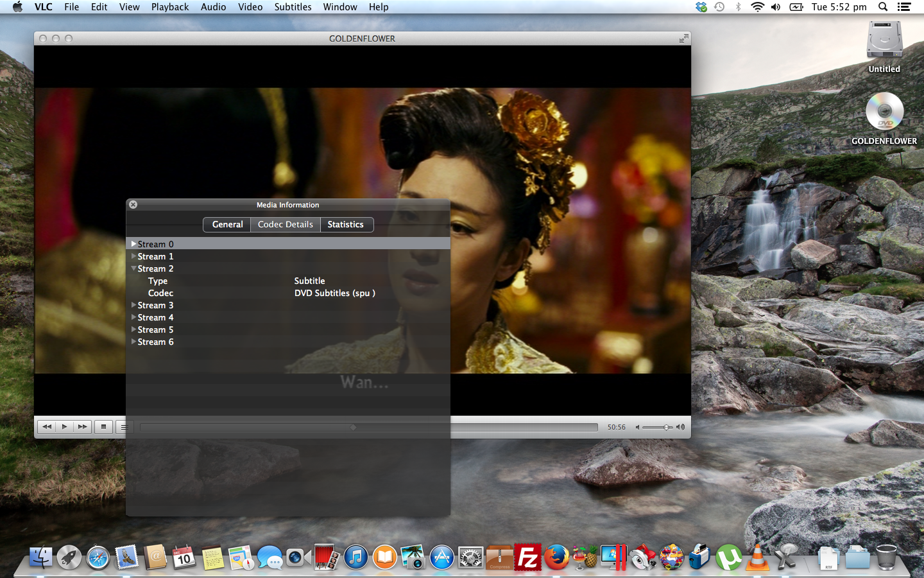Open the Help menu
The width and height of the screenshot is (924, 578).
tap(379, 7)
